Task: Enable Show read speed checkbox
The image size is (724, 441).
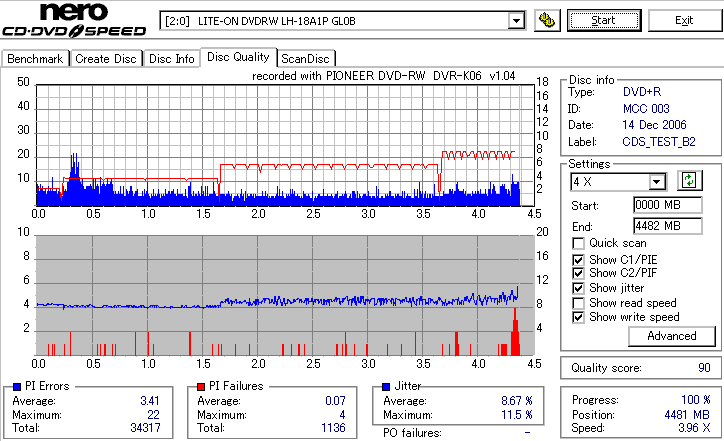Action: pos(578,303)
